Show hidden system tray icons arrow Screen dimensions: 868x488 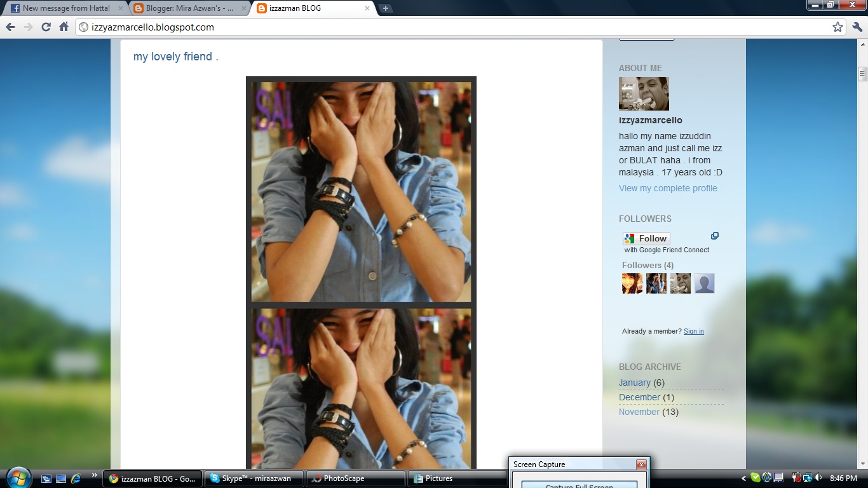(744, 478)
